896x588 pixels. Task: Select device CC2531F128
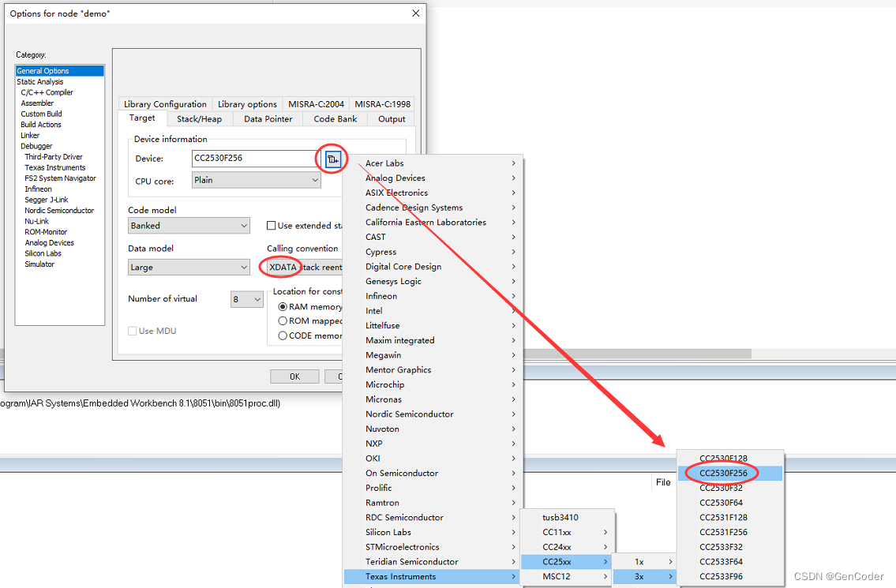click(729, 517)
